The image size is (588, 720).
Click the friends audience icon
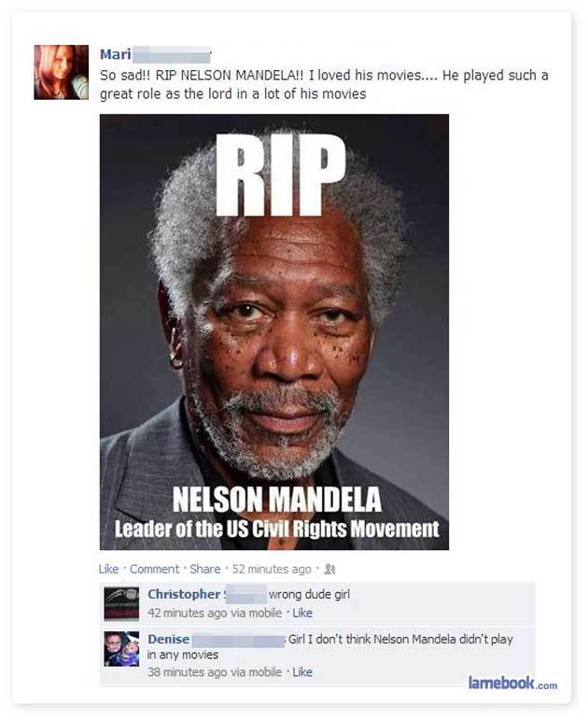click(x=329, y=570)
